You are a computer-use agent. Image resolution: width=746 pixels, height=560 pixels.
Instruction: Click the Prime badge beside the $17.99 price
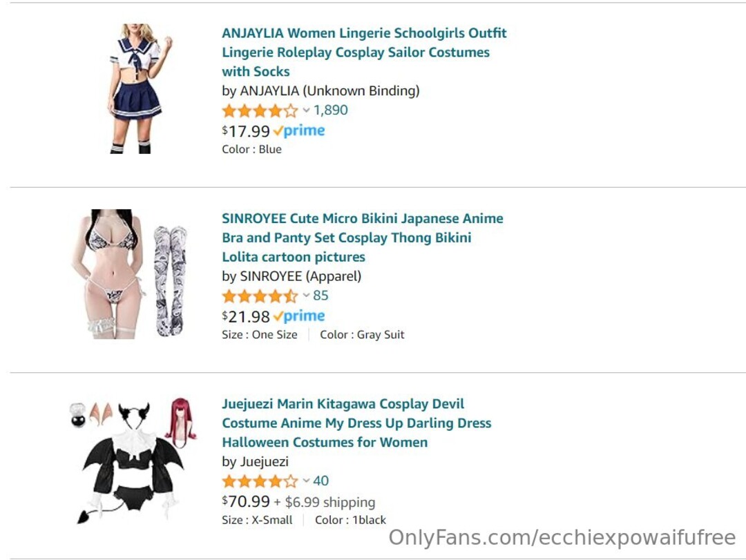click(299, 131)
